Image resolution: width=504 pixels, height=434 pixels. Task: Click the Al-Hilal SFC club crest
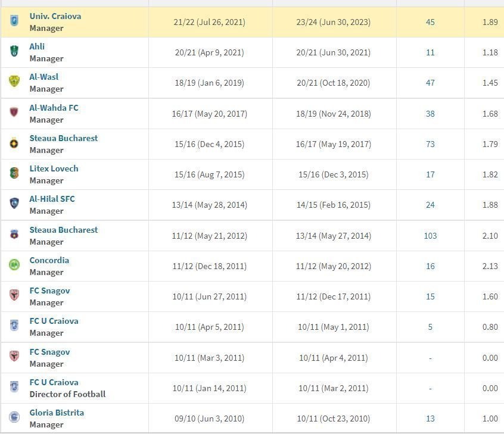[14, 203]
